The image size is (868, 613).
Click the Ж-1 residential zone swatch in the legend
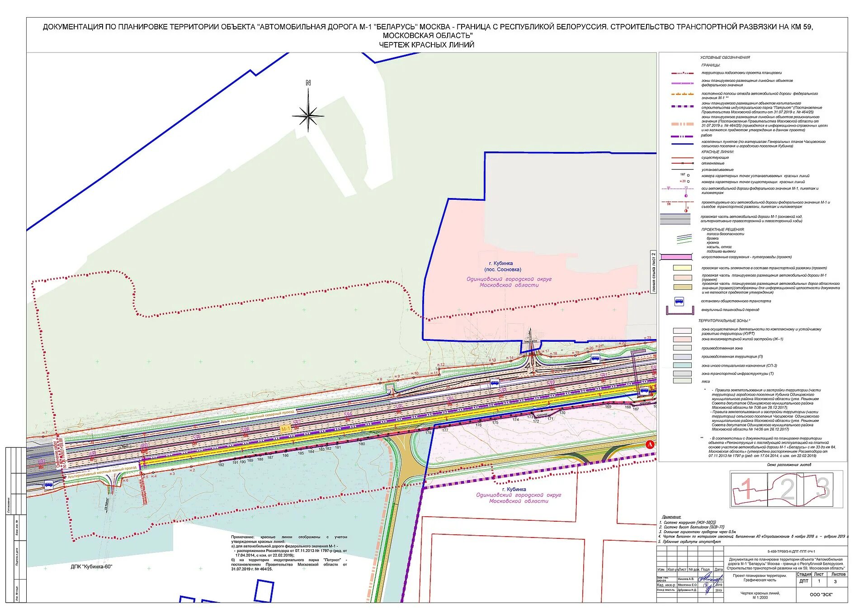pos(682,339)
